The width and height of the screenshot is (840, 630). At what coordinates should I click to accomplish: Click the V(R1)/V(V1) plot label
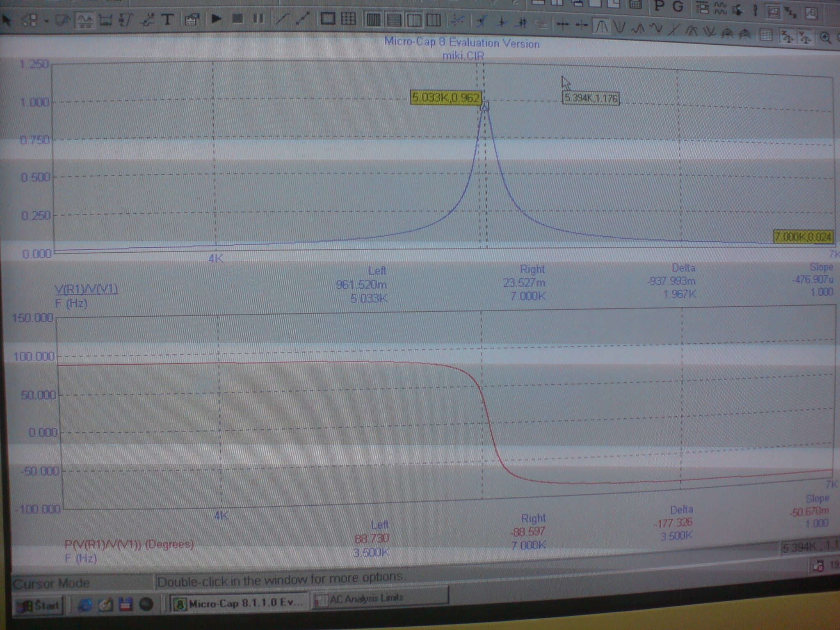(x=86, y=290)
